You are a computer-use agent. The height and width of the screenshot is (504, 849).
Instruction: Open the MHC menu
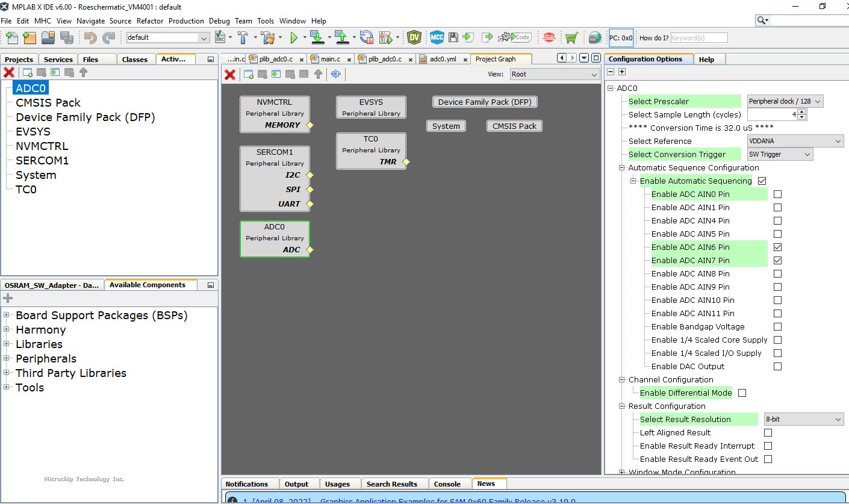click(x=43, y=20)
